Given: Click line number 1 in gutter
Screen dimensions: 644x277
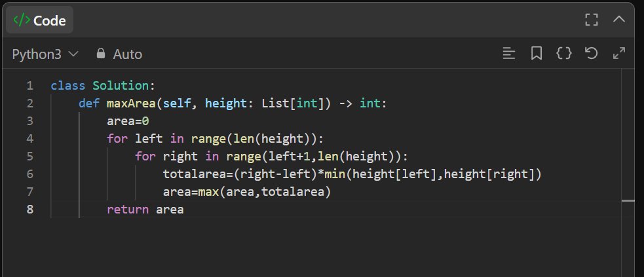Looking at the screenshot, I should pos(29,86).
